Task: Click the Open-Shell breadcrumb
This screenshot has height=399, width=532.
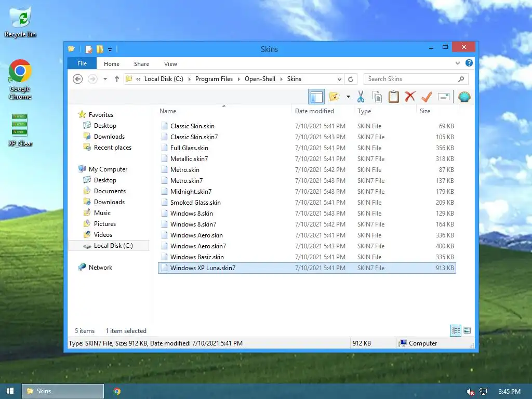Action: tap(260, 79)
